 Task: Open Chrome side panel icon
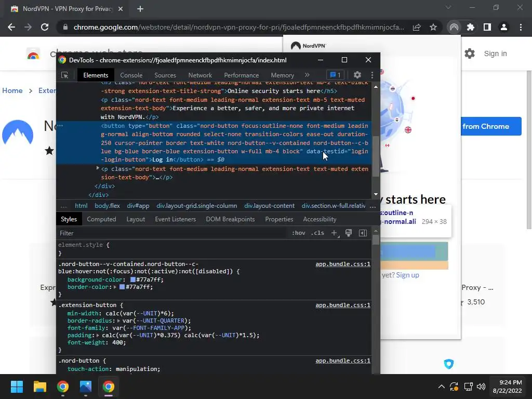click(487, 27)
